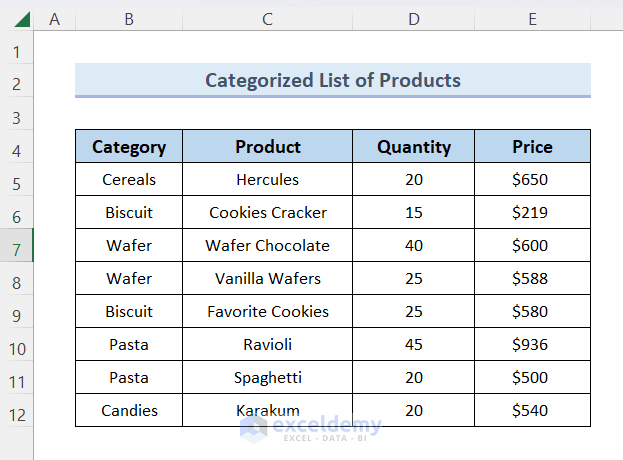Viewport: 623px width, 460px height.
Task: Click the 'Categorized List of Products' title cell
Action: [333, 80]
